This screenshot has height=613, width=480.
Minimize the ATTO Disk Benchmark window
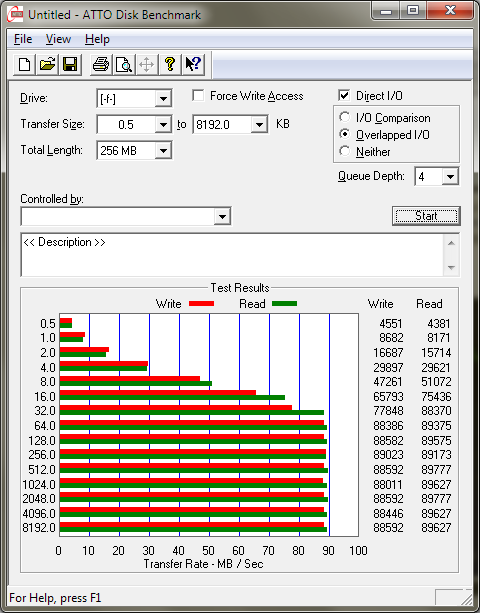pyautogui.click(x=385, y=11)
